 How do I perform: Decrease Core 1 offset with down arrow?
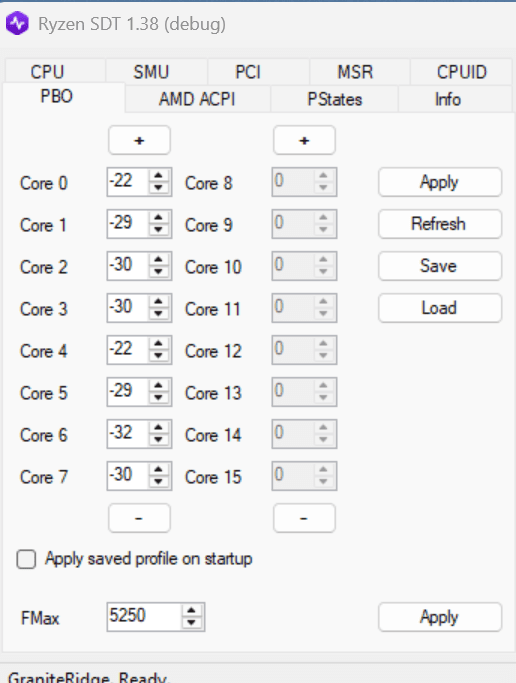click(x=159, y=230)
